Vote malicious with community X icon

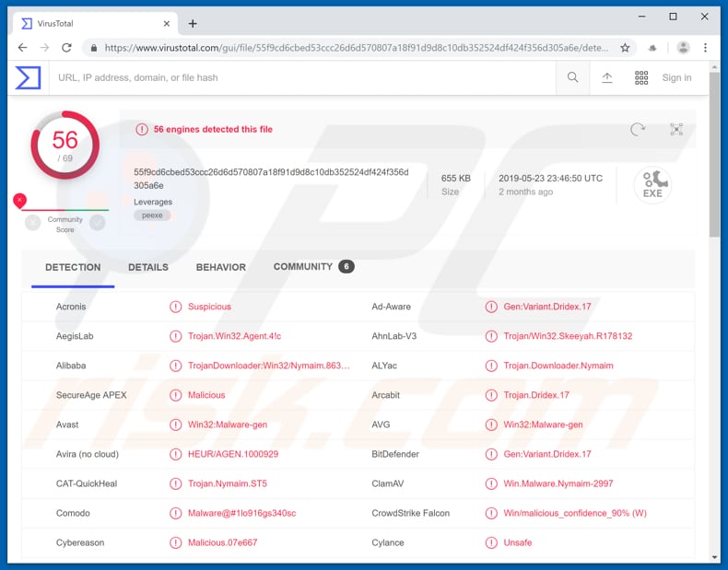point(33,223)
